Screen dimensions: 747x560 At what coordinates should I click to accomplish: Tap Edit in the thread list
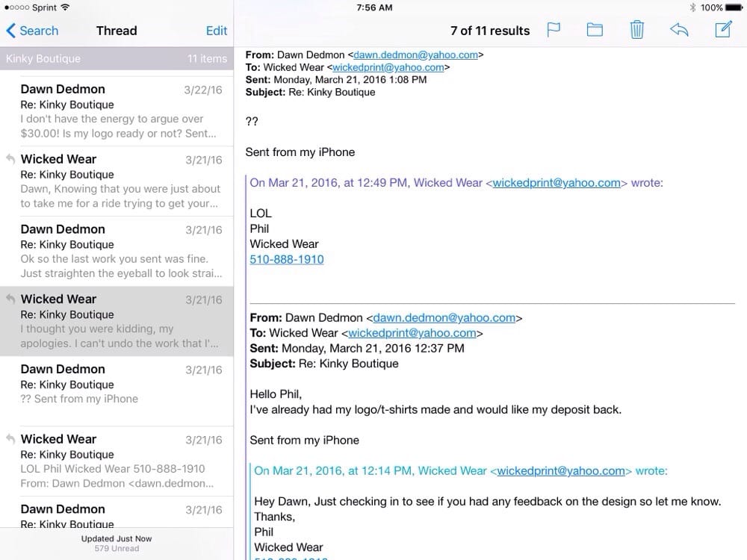pyautogui.click(x=217, y=31)
